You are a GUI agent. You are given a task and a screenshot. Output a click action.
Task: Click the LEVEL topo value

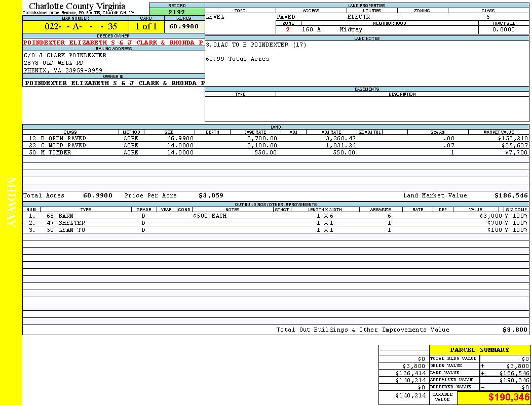click(x=215, y=17)
